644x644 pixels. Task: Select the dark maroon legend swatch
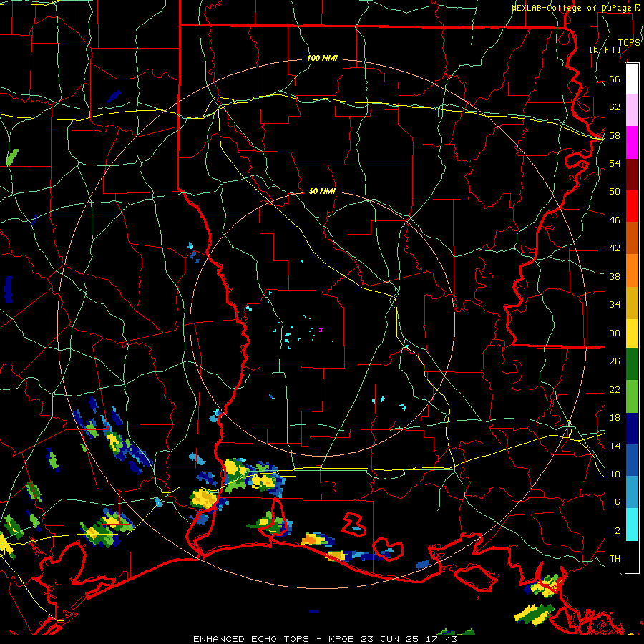click(x=632, y=175)
